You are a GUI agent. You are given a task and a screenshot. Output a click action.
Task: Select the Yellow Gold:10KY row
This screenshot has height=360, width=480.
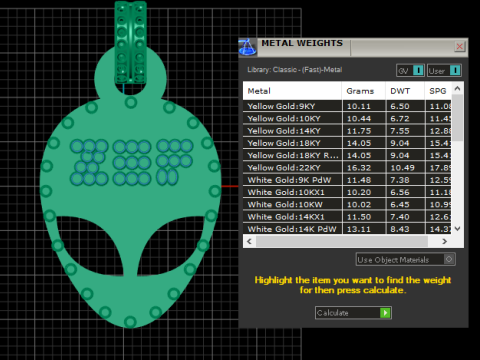coord(347,118)
